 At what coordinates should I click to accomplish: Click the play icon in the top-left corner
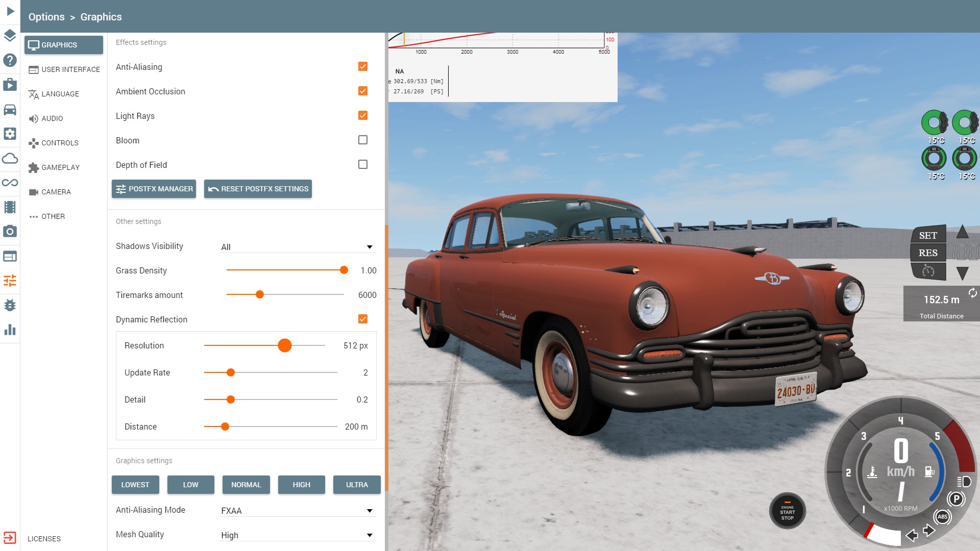10,11
